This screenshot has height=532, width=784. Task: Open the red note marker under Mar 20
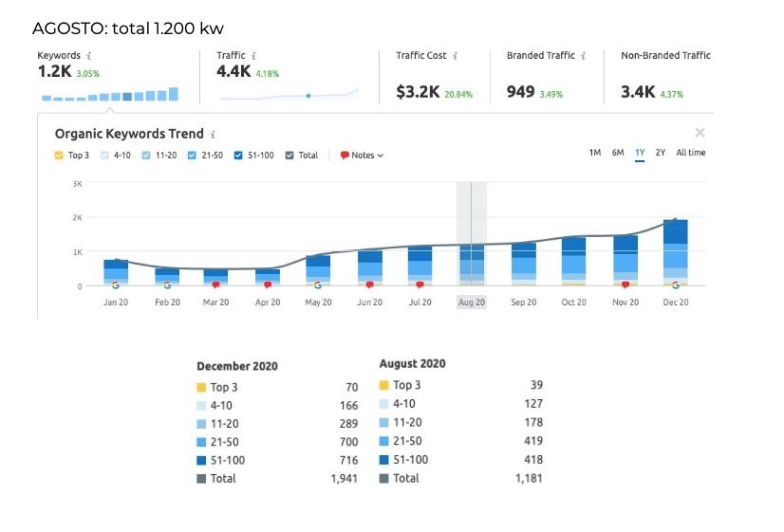point(216,284)
